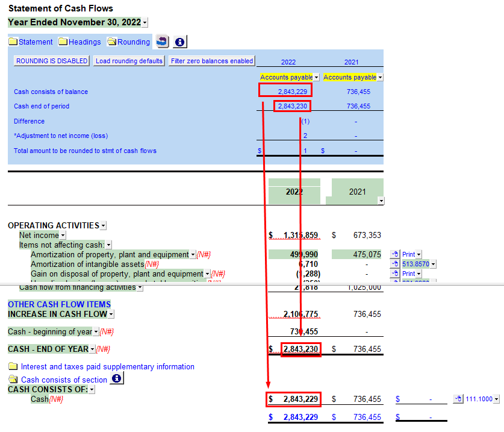Open Cash - beginning of year dropdown
The image size is (504, 432).
click(x=96, y=331)
